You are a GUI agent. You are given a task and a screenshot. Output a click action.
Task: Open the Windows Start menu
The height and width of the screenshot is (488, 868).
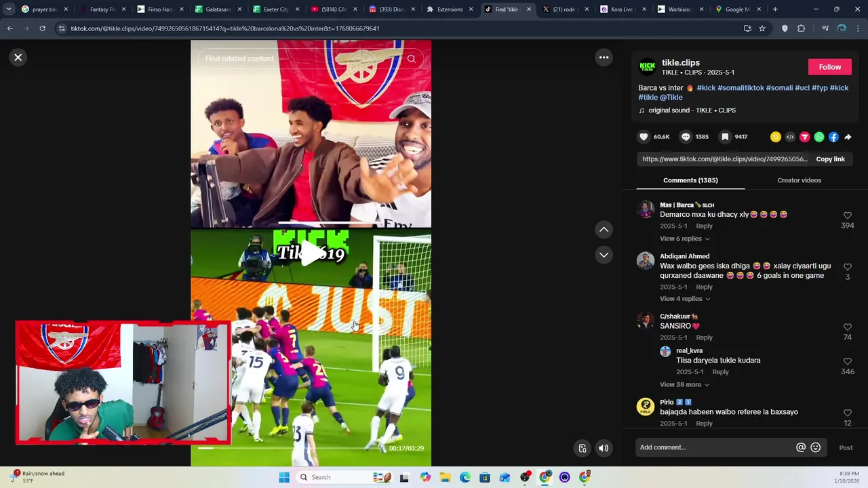click(284, 478)
